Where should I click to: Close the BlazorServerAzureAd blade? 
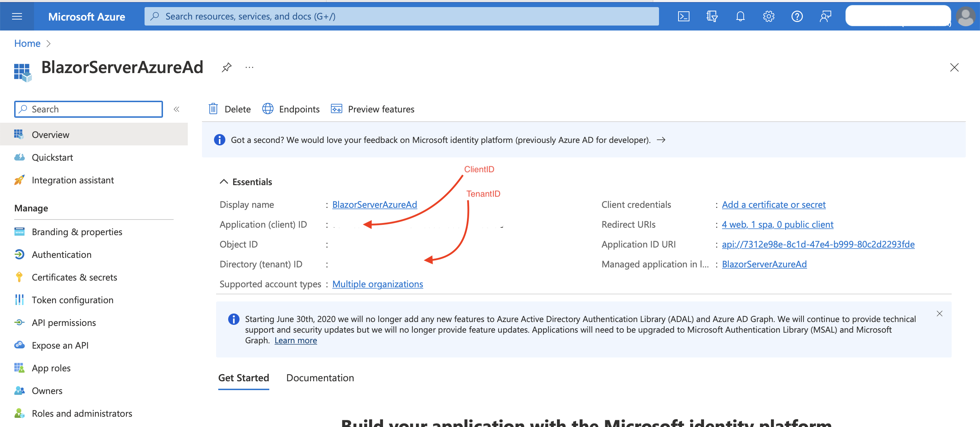click(954, 67)
